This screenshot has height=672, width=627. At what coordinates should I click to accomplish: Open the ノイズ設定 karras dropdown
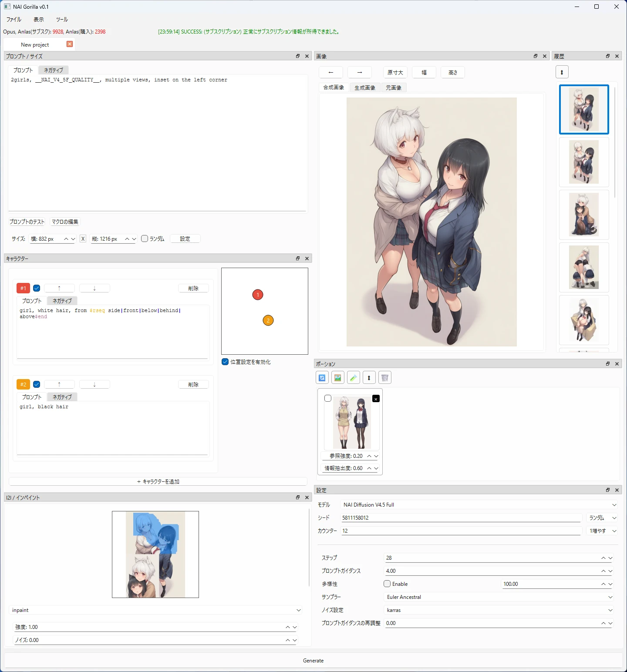(499, 610)
